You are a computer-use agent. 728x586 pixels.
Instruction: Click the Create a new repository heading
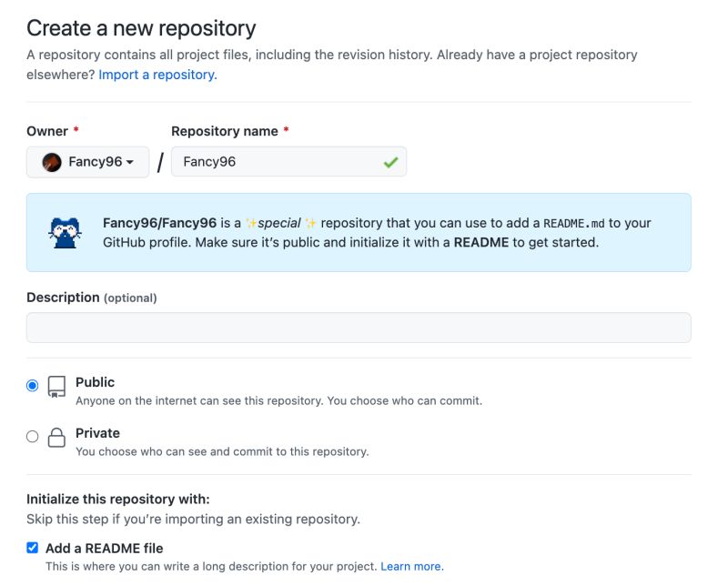click(142, 28)
